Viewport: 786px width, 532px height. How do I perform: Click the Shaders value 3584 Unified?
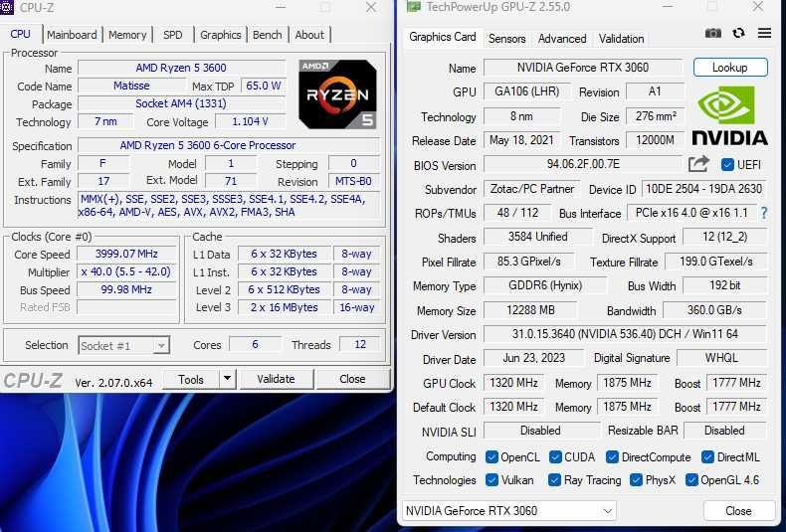[x=538, y=237]
